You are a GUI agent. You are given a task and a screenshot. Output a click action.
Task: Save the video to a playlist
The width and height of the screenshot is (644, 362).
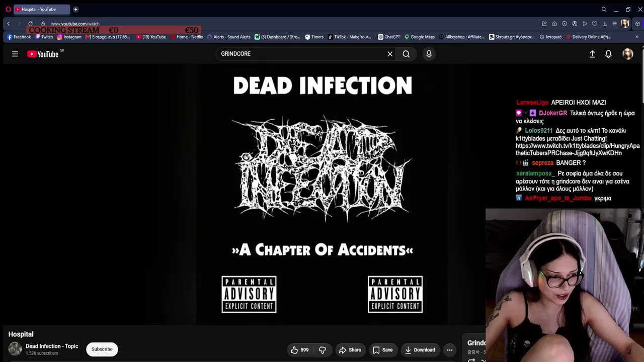click(382, 350)
